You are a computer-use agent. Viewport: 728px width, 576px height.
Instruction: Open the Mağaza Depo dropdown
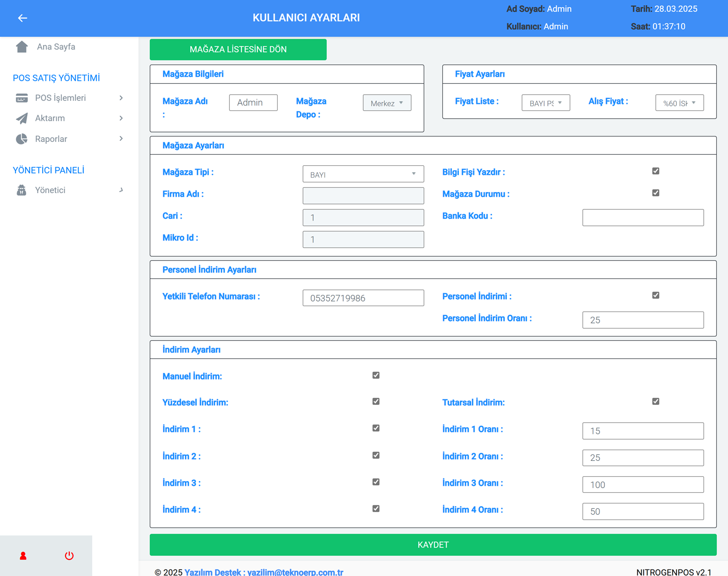387,103
